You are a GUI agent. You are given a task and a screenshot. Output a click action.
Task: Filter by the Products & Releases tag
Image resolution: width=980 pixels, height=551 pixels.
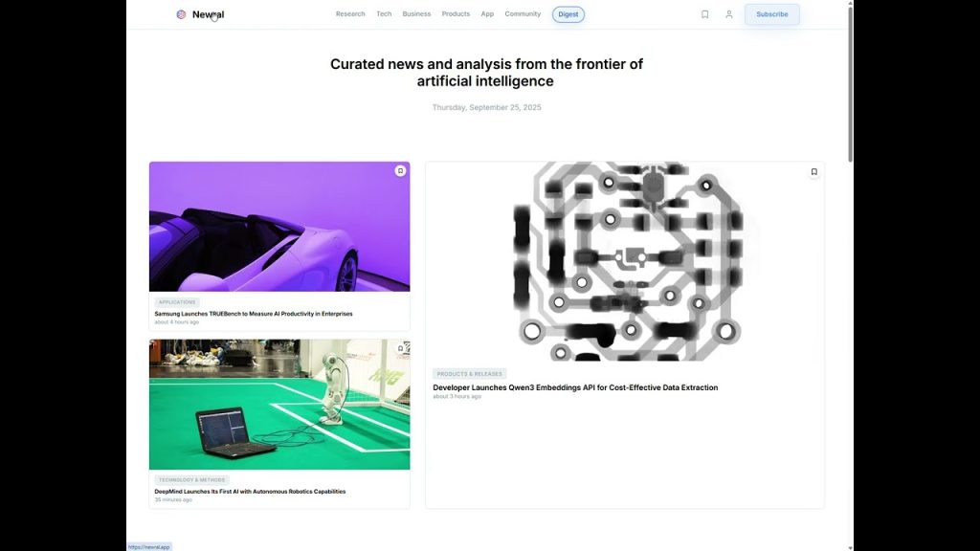coord(469,374)
